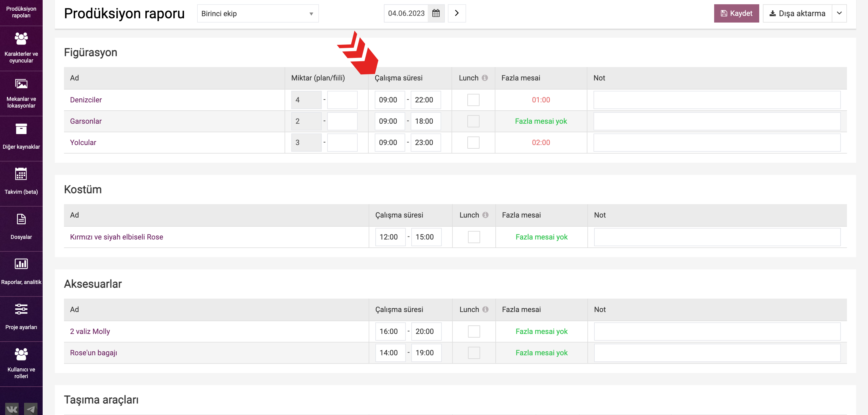Expand Dışa aktarma options arrow
This screenshot has height=415, width=868.
(x=839, y=13)
